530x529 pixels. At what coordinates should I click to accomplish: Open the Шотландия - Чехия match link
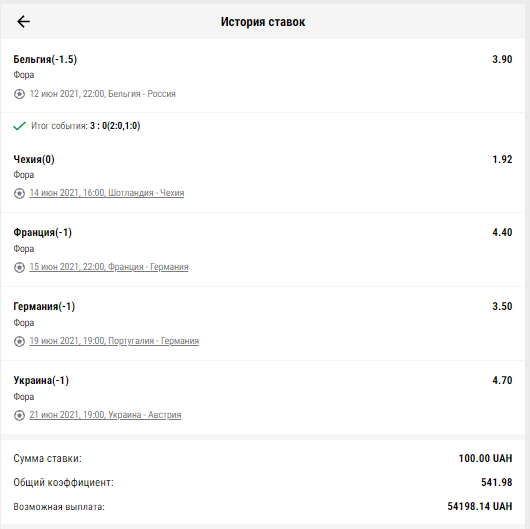coord(107,193)
